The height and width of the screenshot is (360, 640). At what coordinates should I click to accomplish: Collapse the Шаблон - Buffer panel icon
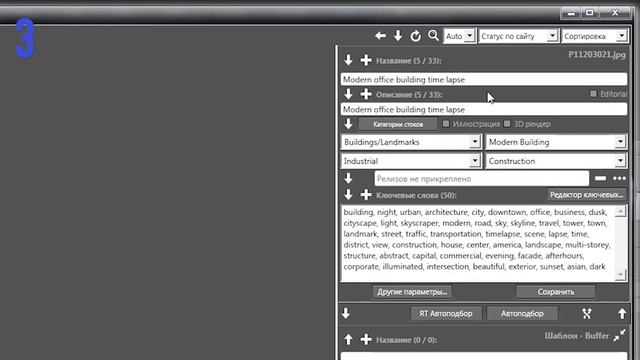point(620,335)
